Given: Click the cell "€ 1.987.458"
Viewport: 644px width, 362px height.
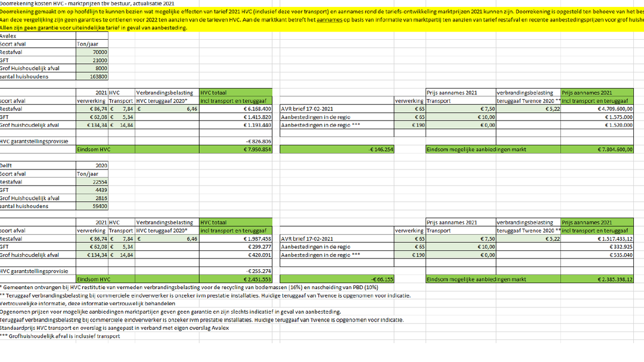Looking at the screenshot, I should click(235, 239).
